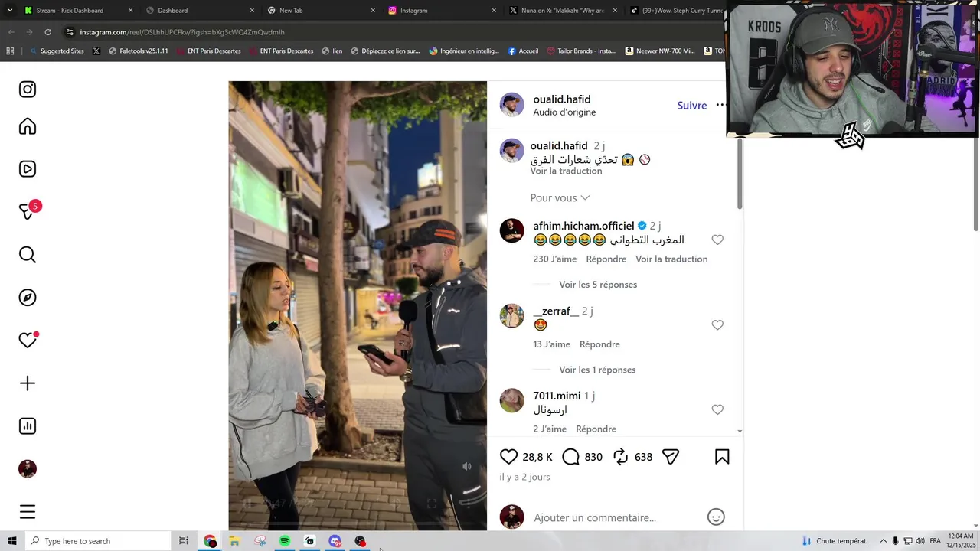This screenshot has width=980, height=551.
Task: Open the apps grid in bookmarks bar
Action: pyautogui.click(x=10, y=51)
